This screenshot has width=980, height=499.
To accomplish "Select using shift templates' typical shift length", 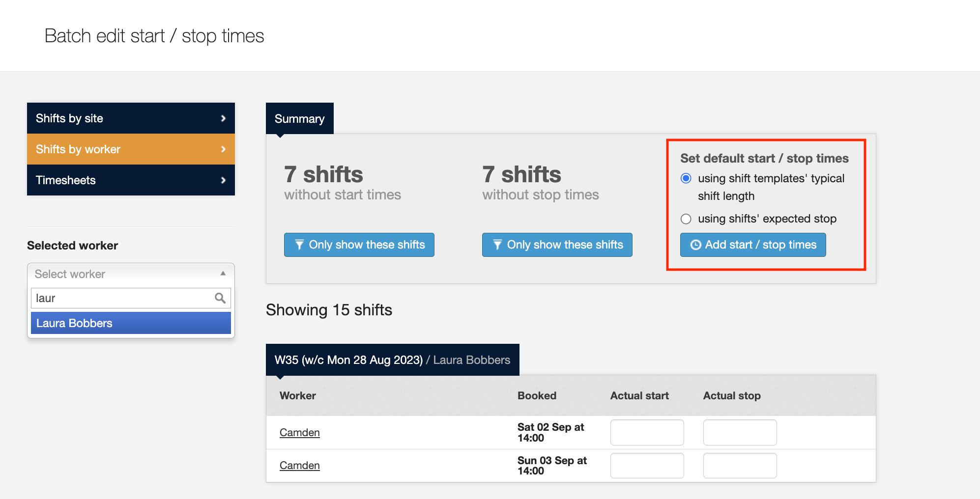I will tap(686, 178).
